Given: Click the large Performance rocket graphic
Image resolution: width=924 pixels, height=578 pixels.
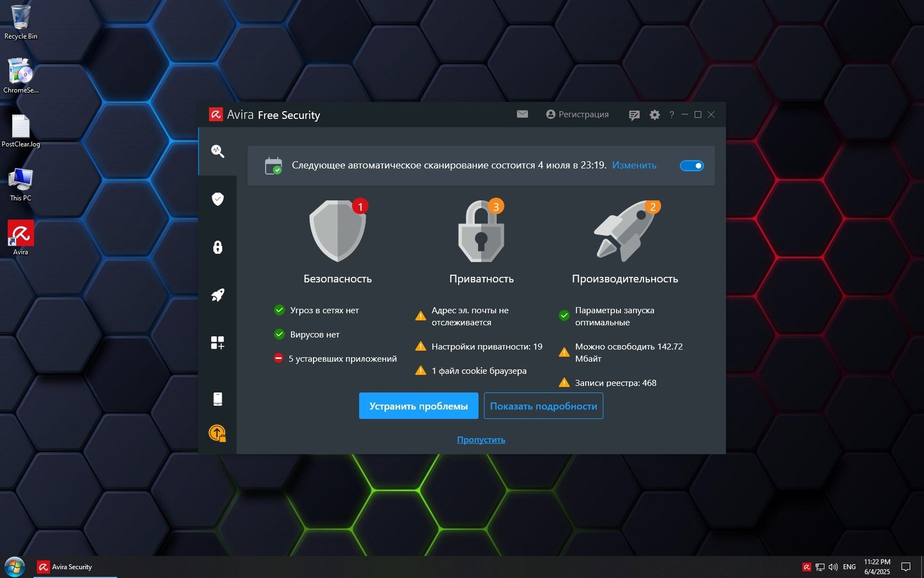Looking at the screenshot, I should [625, 230].
